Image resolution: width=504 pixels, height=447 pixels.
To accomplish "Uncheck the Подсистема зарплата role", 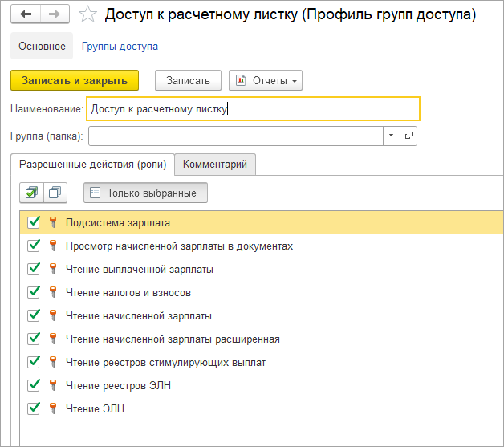I will click(x=34, y=223).
